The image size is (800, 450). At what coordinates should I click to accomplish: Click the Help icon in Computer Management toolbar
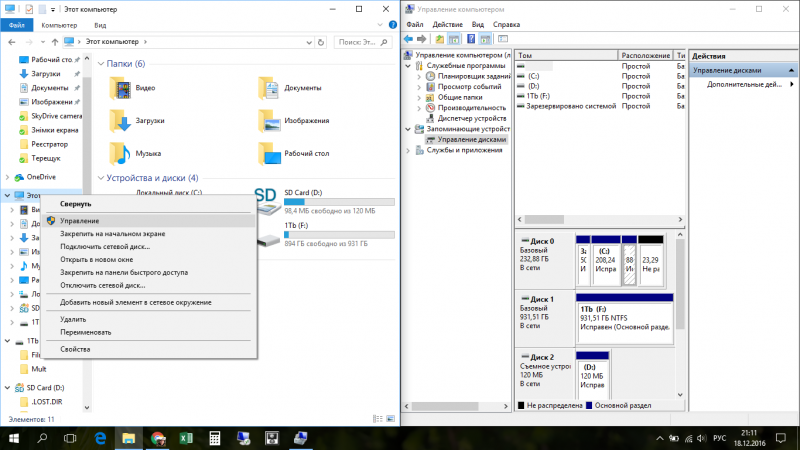coord(470,40)
